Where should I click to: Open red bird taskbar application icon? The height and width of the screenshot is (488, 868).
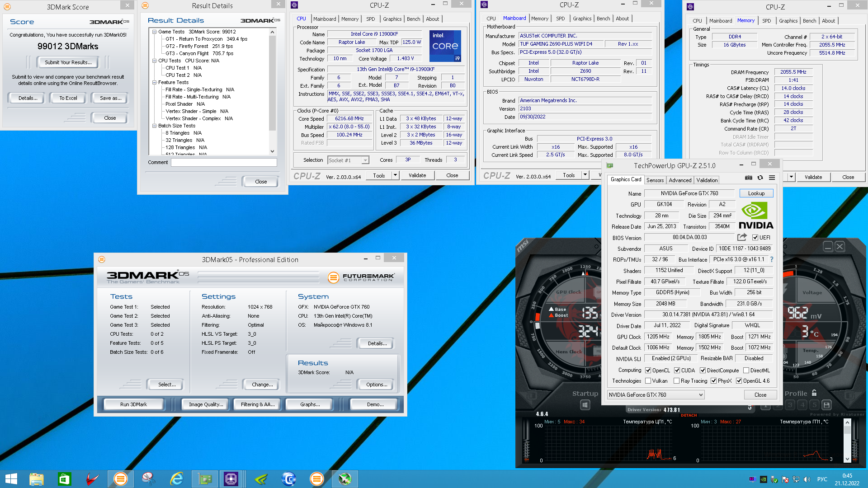pyautogui.click(x=92, y=479)
